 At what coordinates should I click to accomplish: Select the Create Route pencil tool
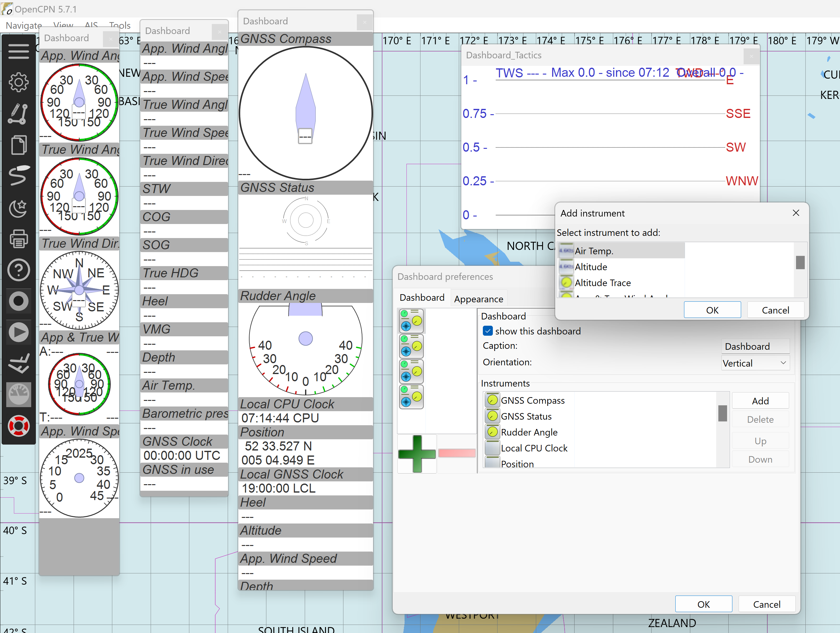point(18,114)
